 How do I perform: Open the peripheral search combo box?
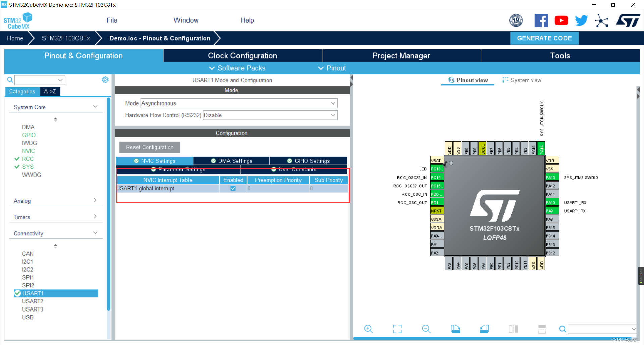(40, 80)
